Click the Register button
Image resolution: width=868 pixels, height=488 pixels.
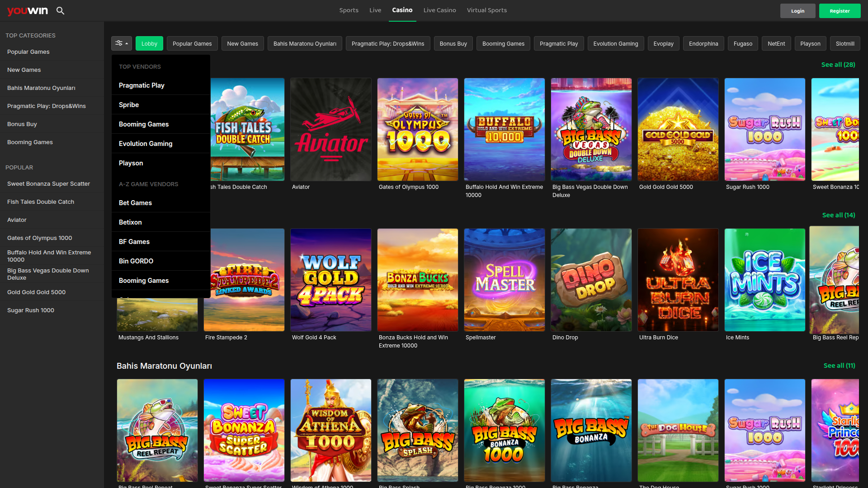840,10
